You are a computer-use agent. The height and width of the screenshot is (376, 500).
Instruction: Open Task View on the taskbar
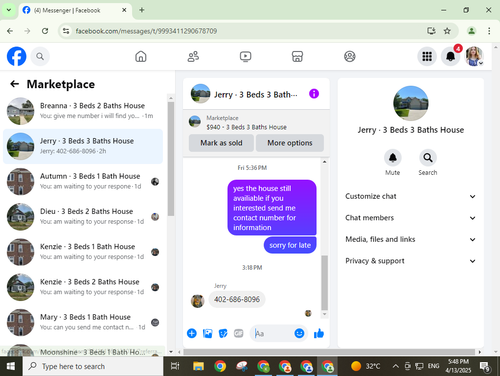pos(175,366)
